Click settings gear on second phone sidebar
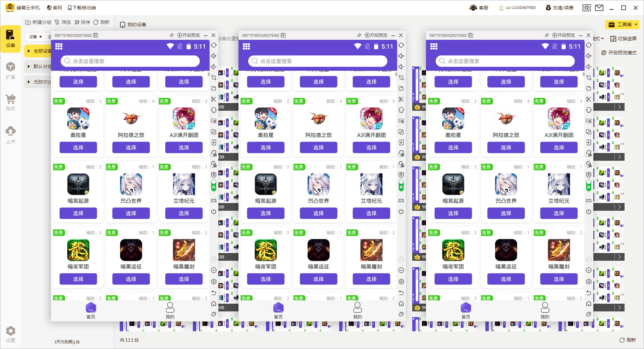 click(x=401, y=282)
